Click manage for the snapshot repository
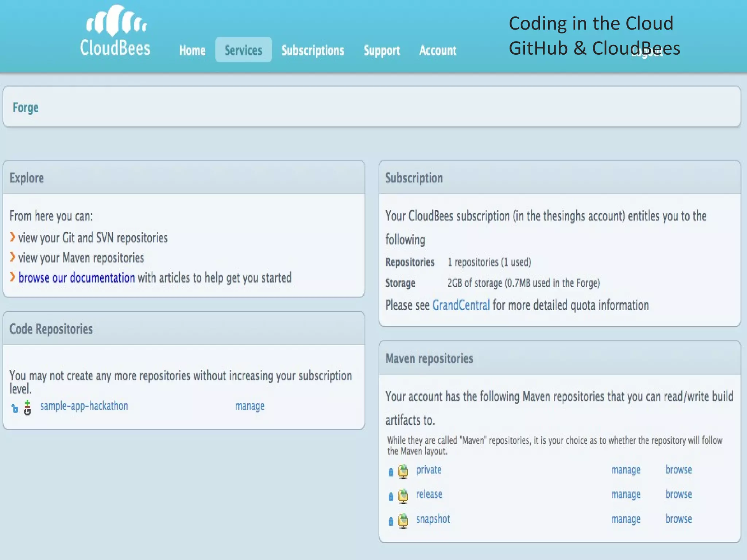747x560 pixels. tap(626, 519)
